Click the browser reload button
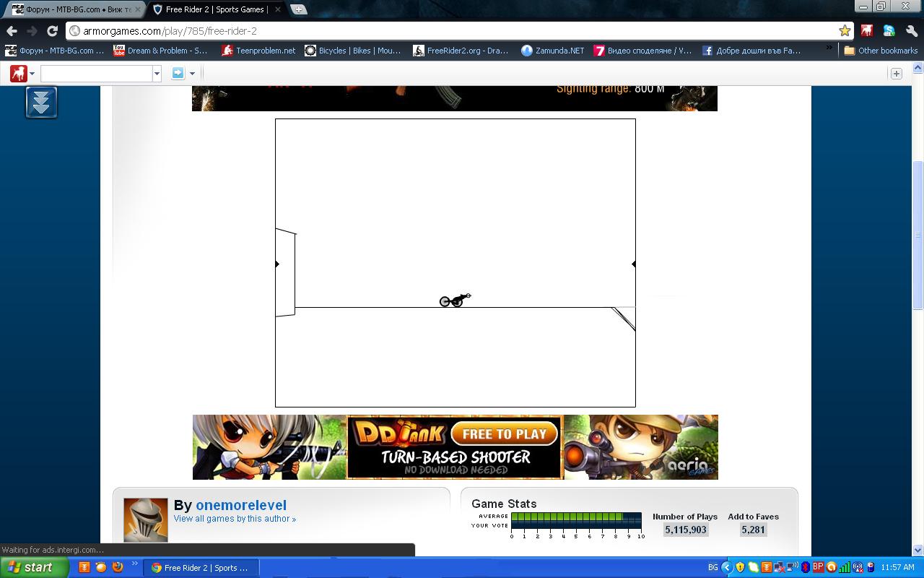The height and width of the screenshot is (578, 924). tap(52, 30)
